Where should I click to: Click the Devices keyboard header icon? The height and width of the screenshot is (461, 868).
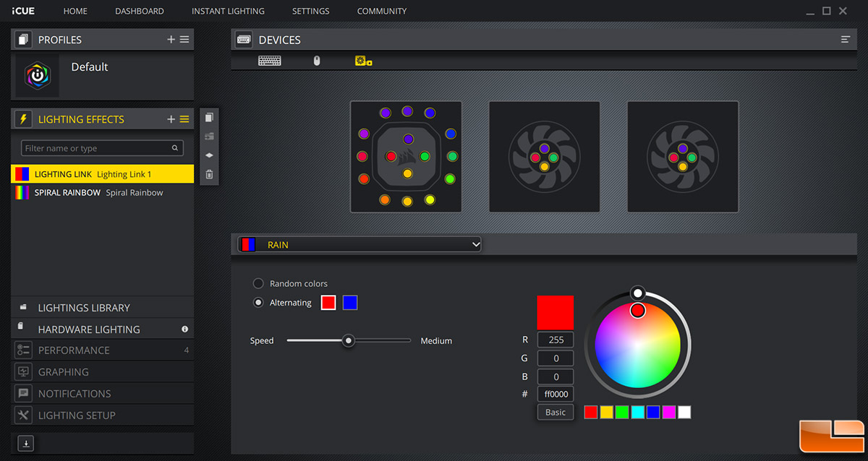pos(244,40)
